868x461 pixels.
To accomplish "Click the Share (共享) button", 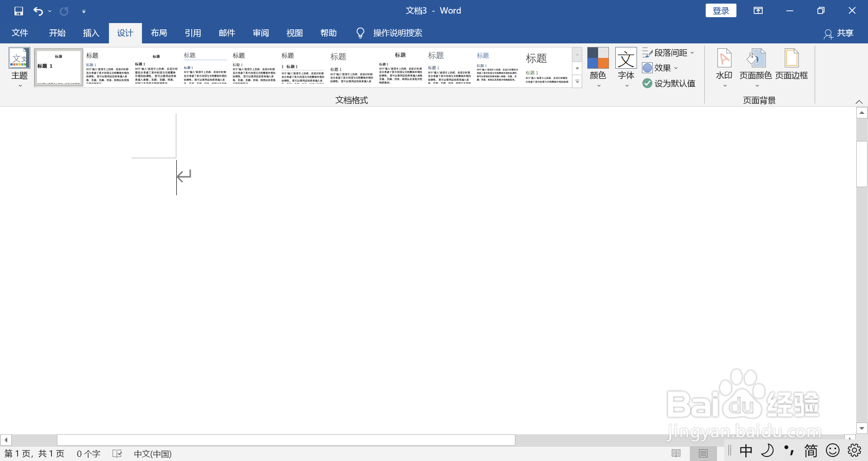I will tap(839, 33).
